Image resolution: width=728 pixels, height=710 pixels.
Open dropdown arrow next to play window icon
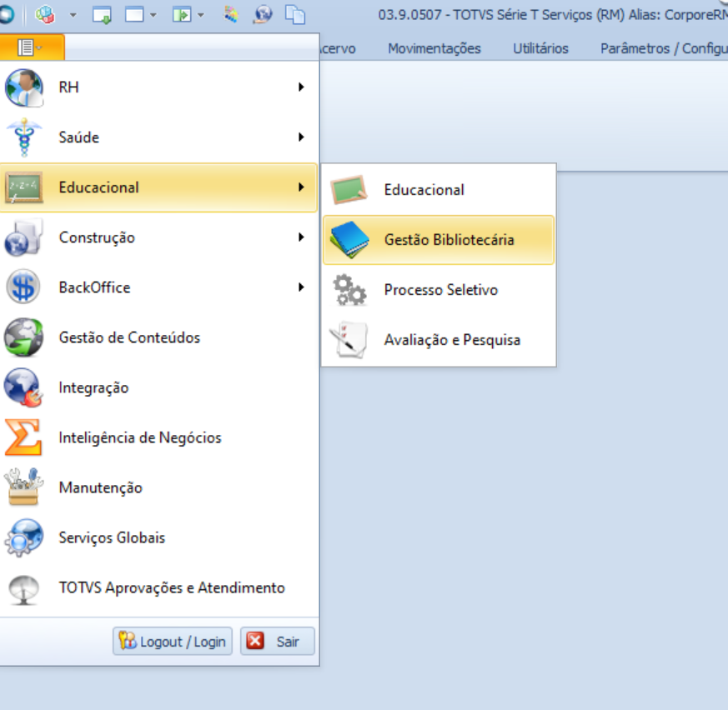[201, 15]
